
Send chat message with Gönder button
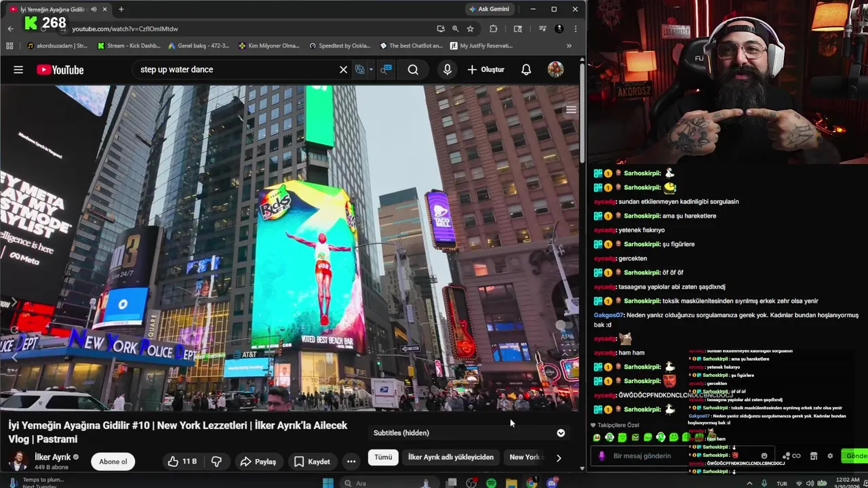pyautogui.click(x=856, y=456)
